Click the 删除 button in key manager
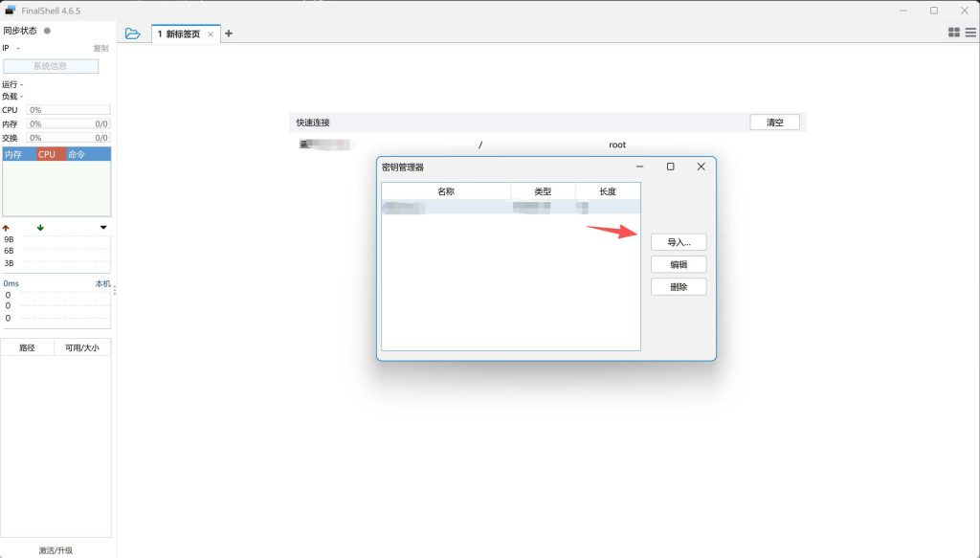The height and width of the screenshot is (558, 980). (x=679, y=287)
